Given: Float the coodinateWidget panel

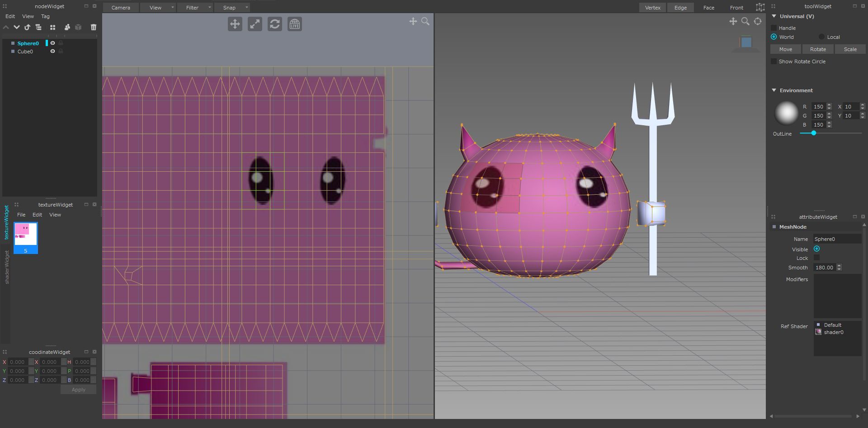Looking at the screenshot, I should click(x=86, y=352).
